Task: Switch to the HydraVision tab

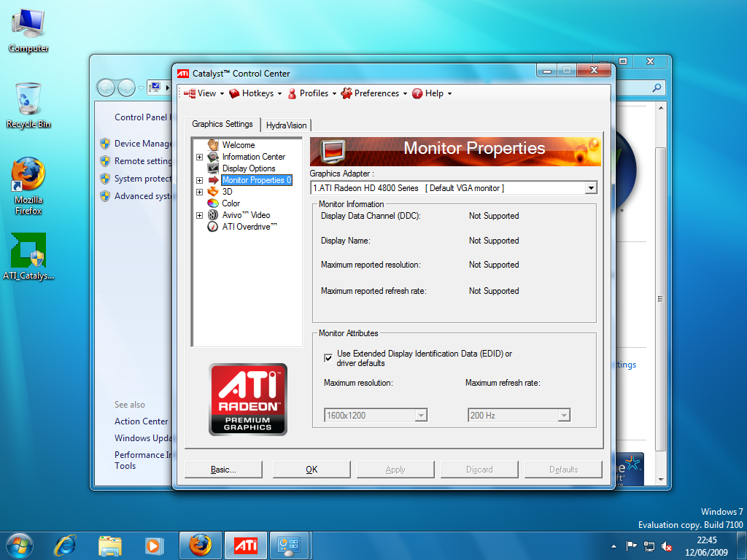Action: (285, 125)
